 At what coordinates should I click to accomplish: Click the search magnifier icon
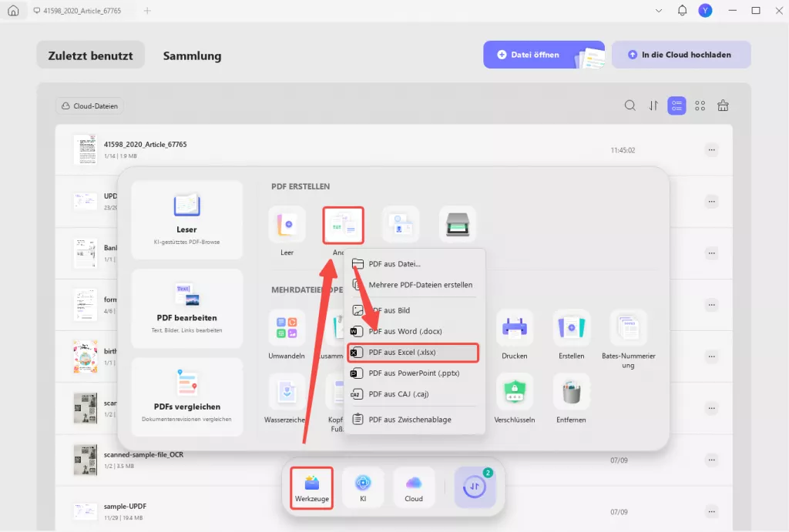(x=630, y=105)
